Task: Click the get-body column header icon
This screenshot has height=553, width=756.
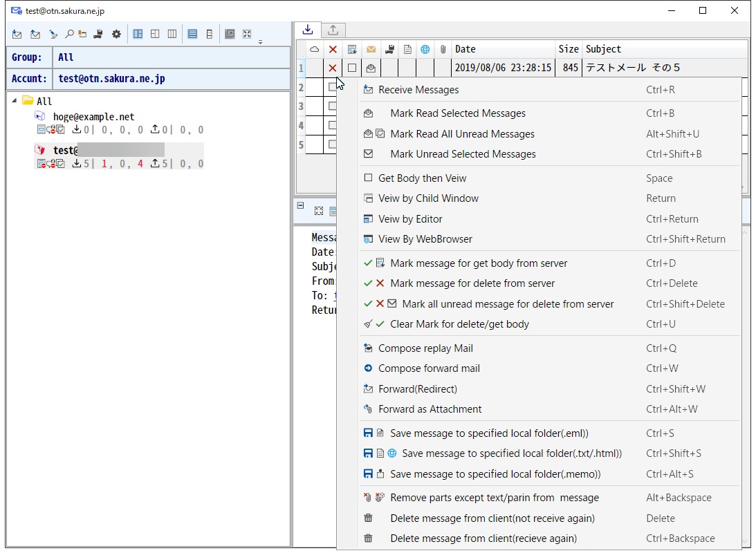Action: pos(352,49)
